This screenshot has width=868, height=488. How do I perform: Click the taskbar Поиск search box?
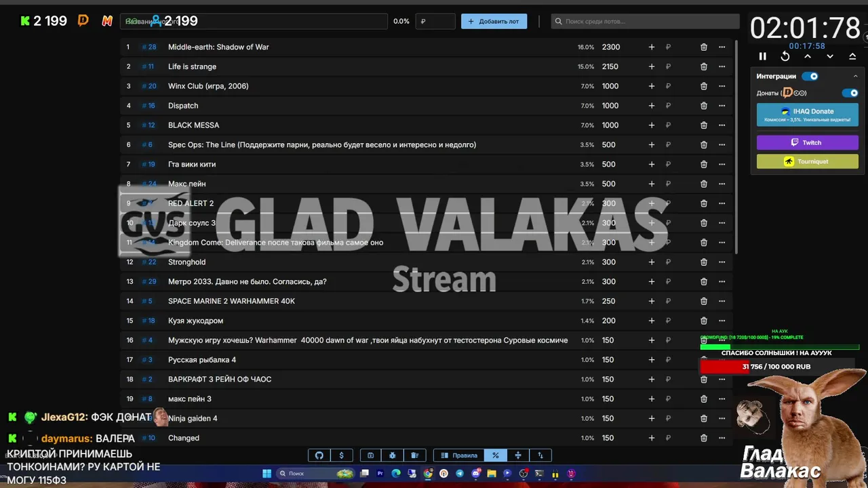tap(316, 474)
